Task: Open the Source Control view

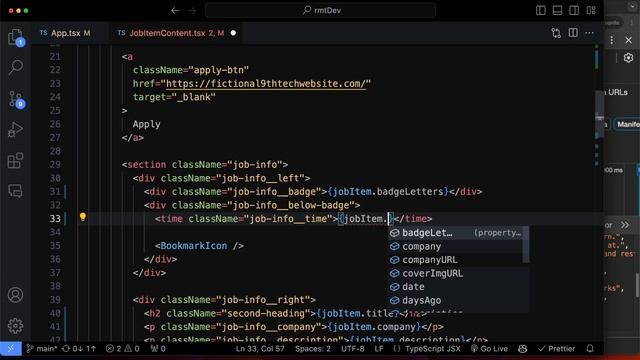Action: pos(16,99)
